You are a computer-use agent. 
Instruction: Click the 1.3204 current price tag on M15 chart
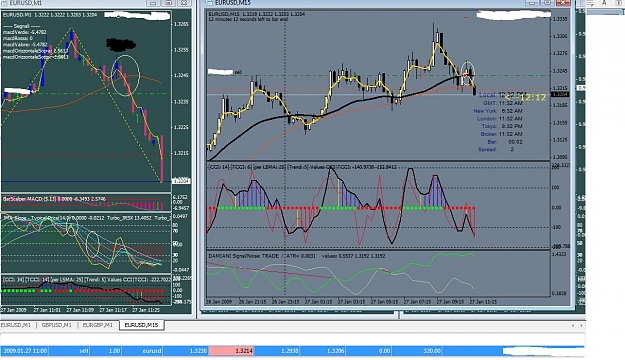tap(560, 94)
